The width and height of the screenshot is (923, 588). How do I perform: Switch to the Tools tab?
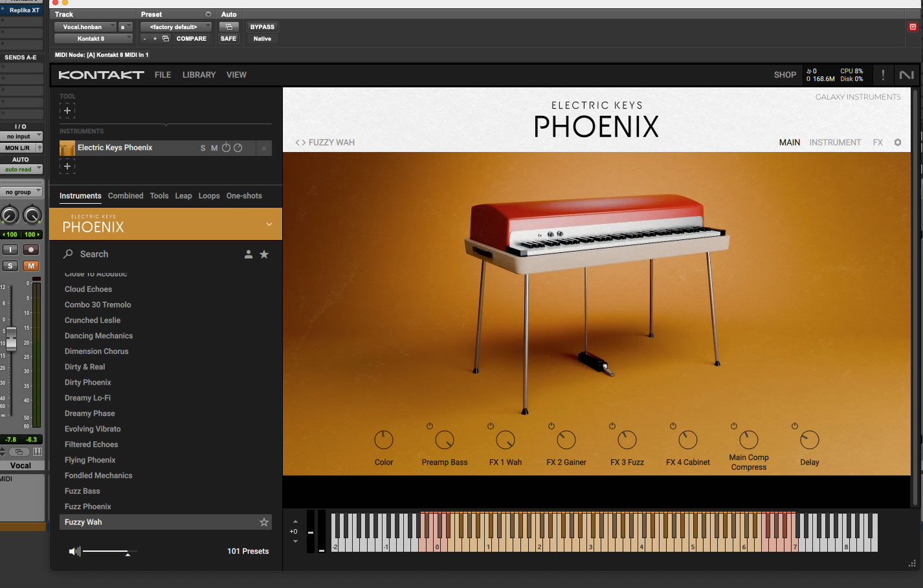159,195
